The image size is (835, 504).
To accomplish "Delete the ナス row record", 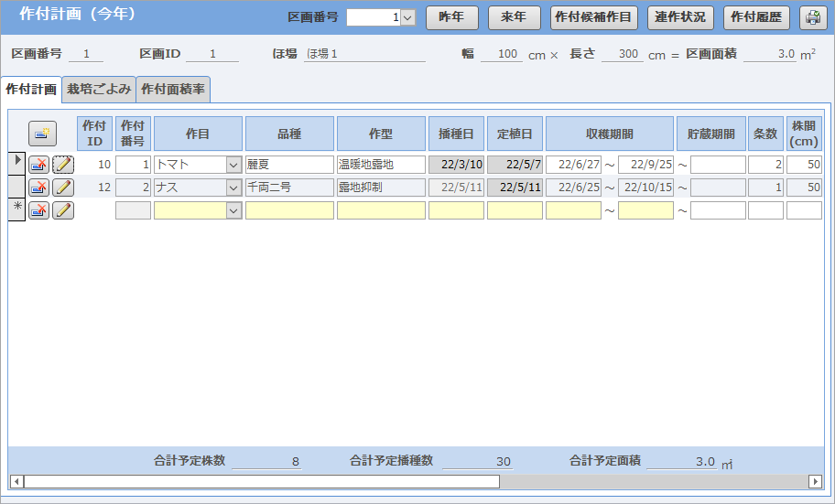I will pyautogui.click(x=39, y=188).
